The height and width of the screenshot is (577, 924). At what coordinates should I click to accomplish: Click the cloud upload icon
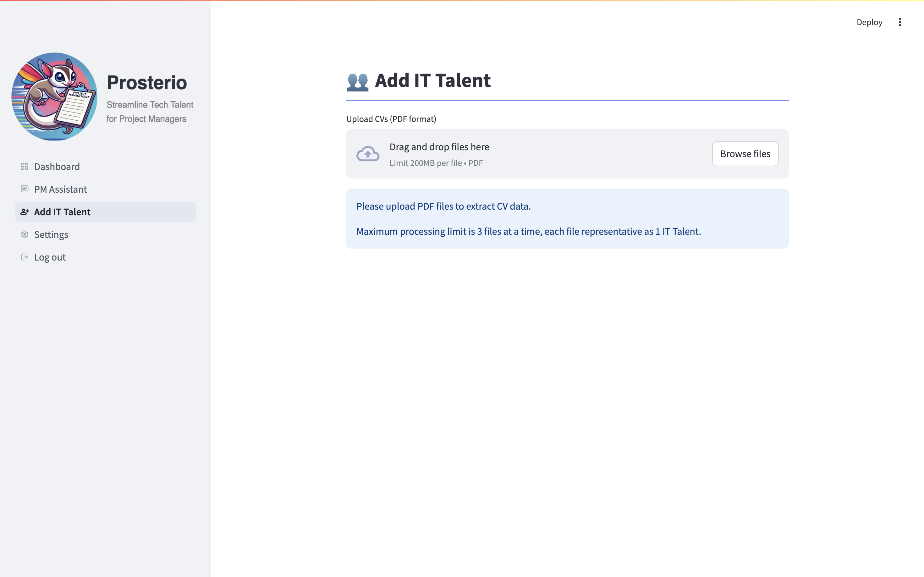coord(367,154)
